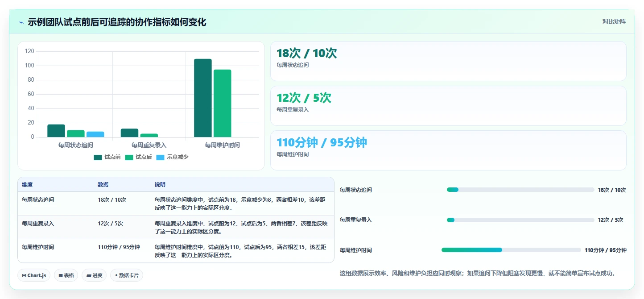Click the 进度 tag button
The width and height of the screenshot is (644, 299).
[94, 275]
